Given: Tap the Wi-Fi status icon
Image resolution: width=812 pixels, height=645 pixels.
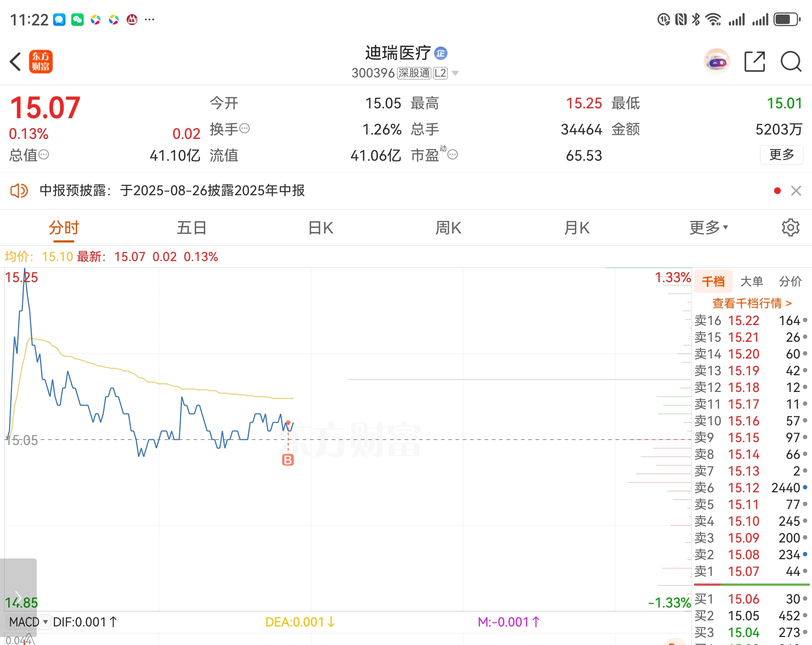Looking at the screenshot, I should pos(713,20).
